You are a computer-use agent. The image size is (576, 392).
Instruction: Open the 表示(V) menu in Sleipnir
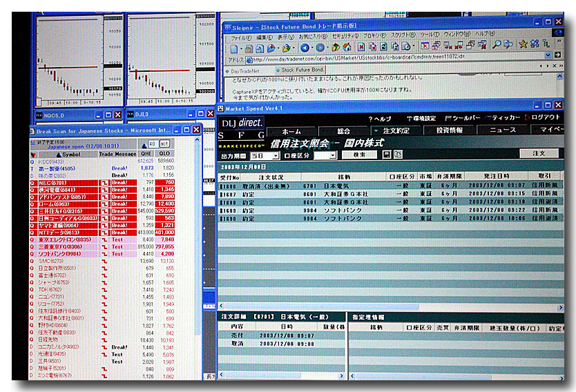pos(286,37)
